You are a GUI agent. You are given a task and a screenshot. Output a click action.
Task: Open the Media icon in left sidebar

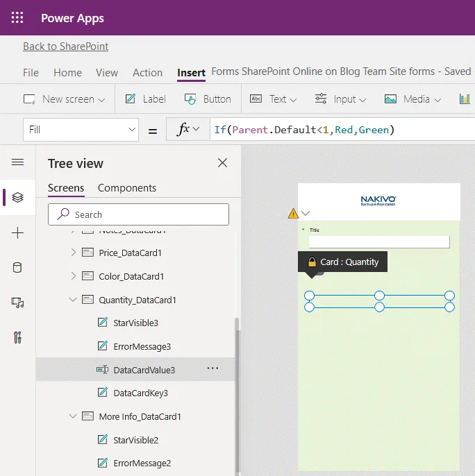(x=18, y=303)
